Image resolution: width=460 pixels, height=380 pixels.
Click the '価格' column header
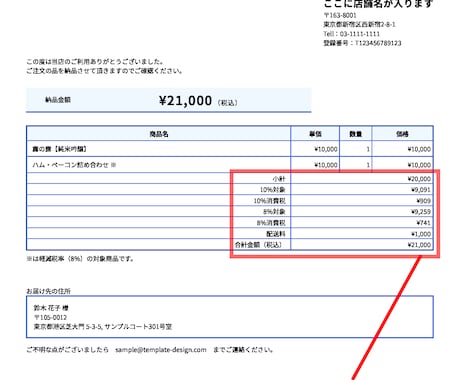(x=402, y=134)
